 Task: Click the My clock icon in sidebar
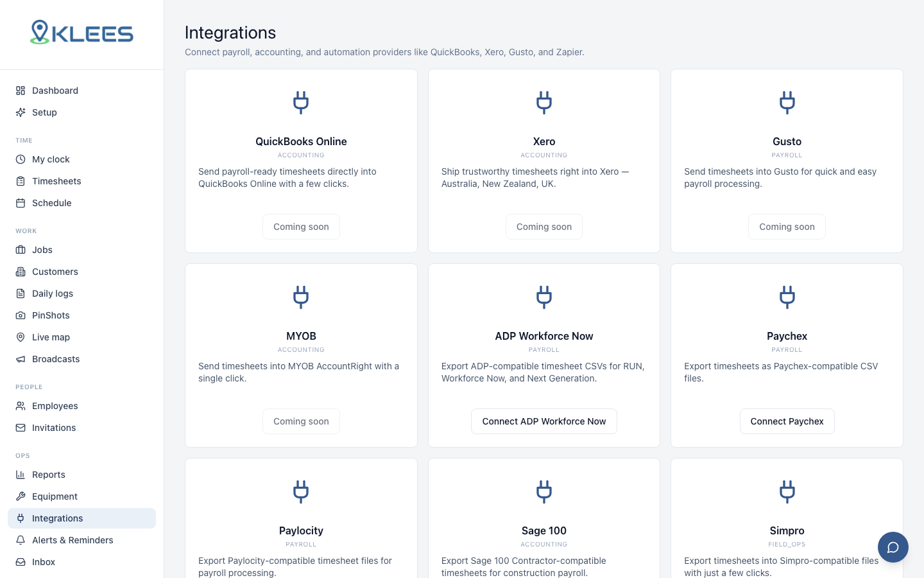click(21, 159)
